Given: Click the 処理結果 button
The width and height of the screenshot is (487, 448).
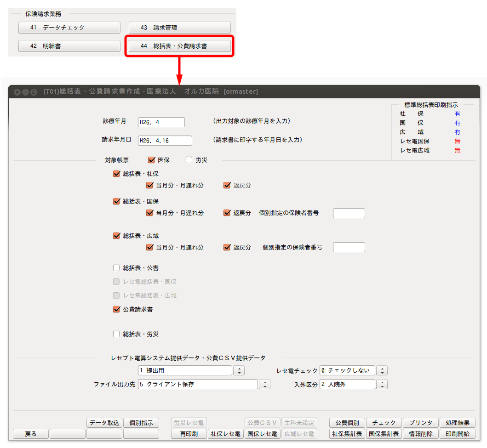Looking at the screenshot, I should point(458,423).
